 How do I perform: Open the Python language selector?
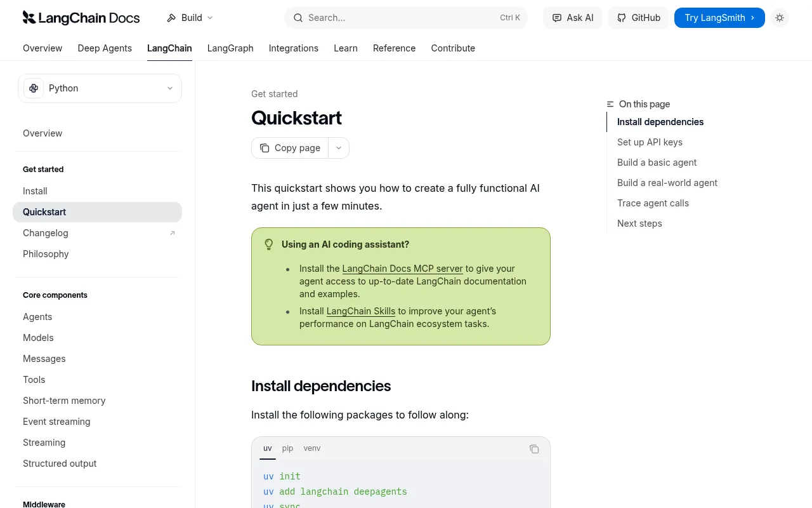click(x=100, y=88)
